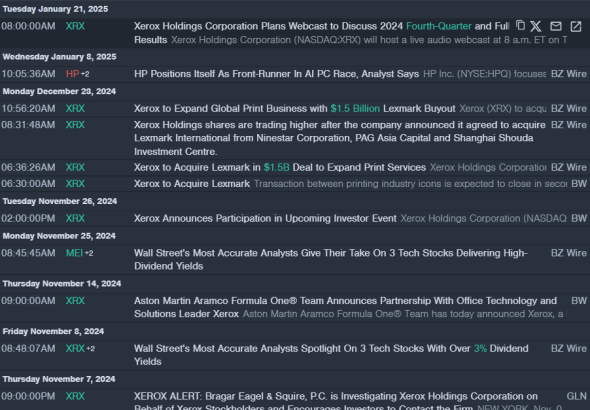Open Xerox to Acquire Lexmark $1.5B Deal
The width and height of the screenshot is (590, 410).
[280, 167]
